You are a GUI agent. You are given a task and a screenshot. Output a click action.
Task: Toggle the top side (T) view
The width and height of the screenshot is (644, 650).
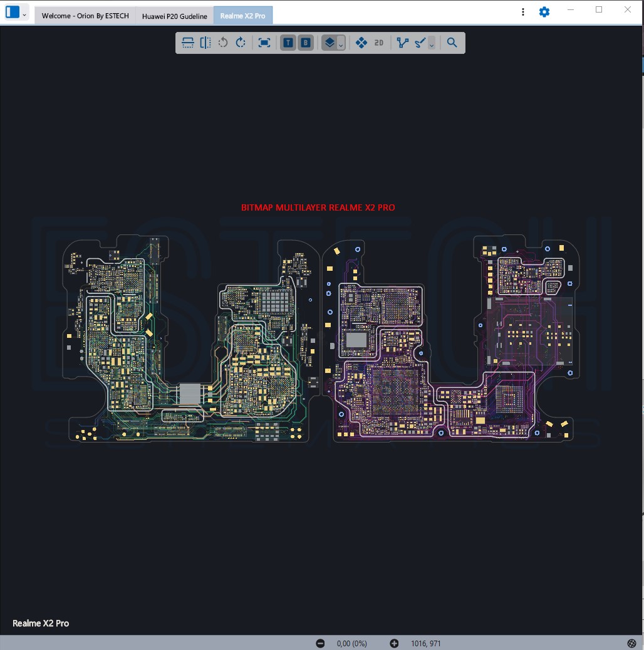[288, 43]
